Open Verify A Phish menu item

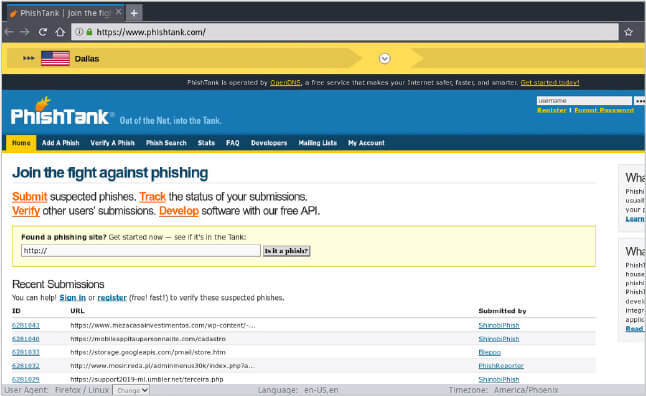[112, 143]
